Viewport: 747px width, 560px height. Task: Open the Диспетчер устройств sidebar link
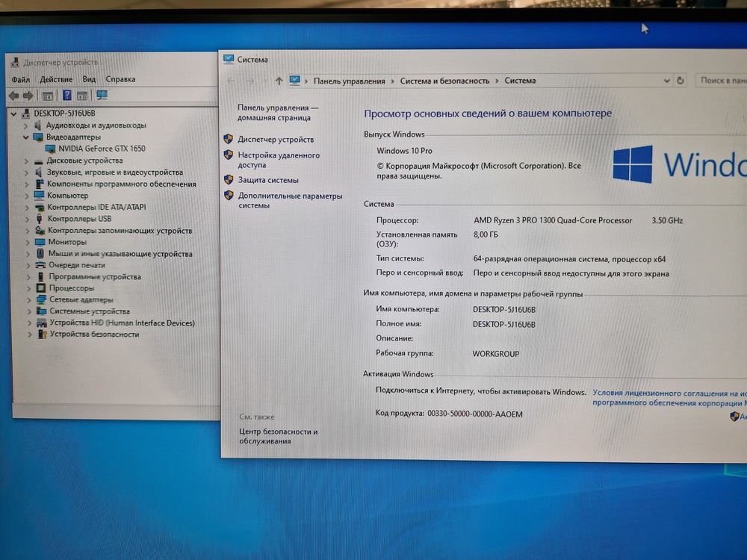(276, 140)
